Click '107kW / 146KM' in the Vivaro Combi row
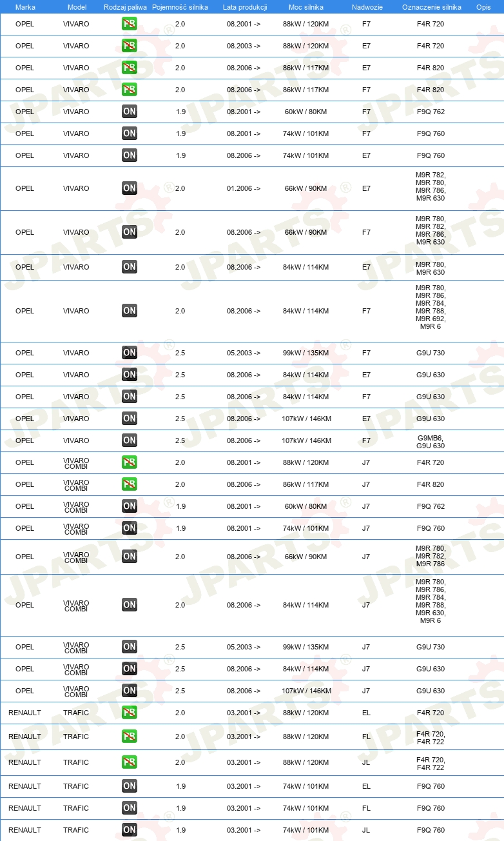Image resolution: width=504 pixels, height=841 pixels. [x=306, y=691]
